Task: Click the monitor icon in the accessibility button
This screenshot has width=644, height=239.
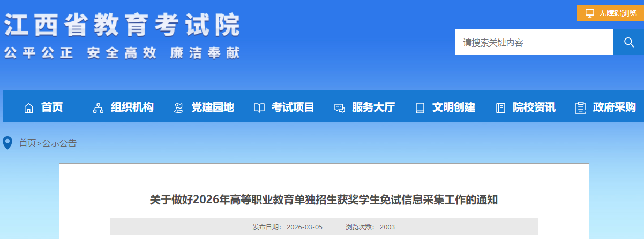Action: click(589, 13)
